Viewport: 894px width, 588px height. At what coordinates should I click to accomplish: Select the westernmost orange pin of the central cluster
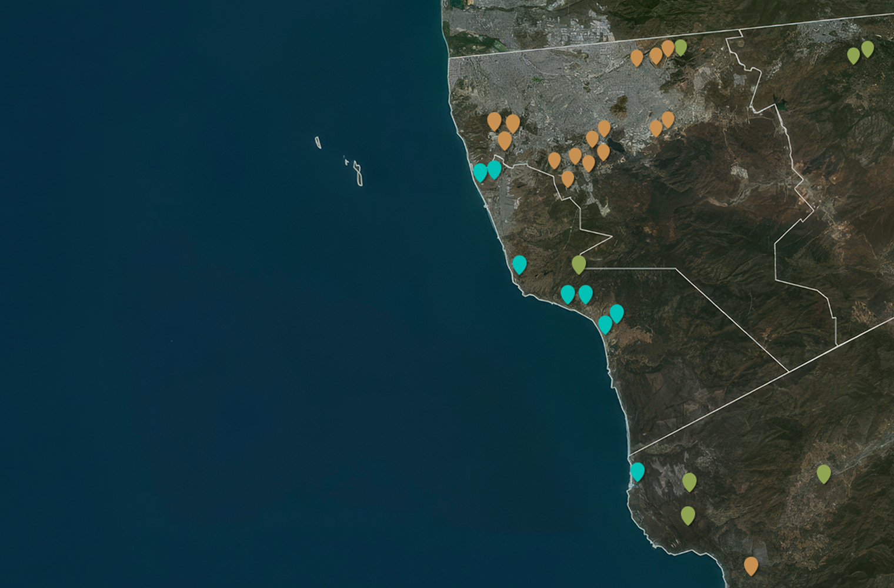click(554, 160)
